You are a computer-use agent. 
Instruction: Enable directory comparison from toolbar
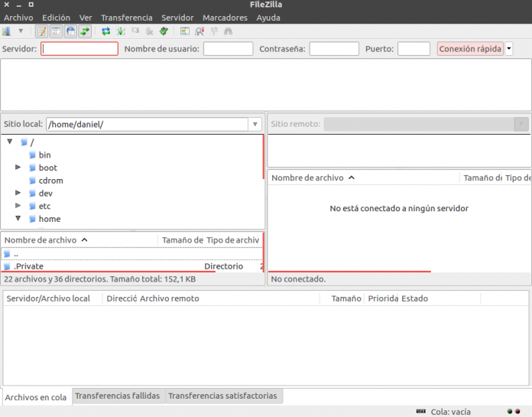(199, 31)
